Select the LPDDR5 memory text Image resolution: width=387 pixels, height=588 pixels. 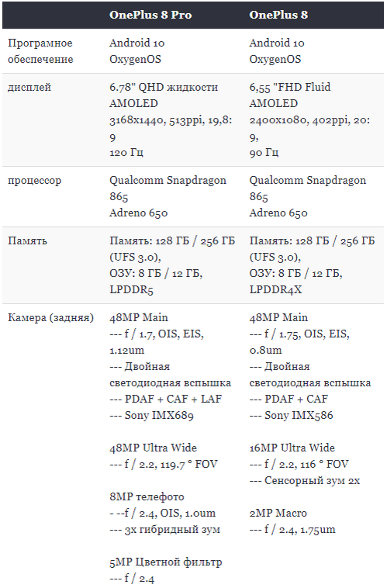[131, 289]
